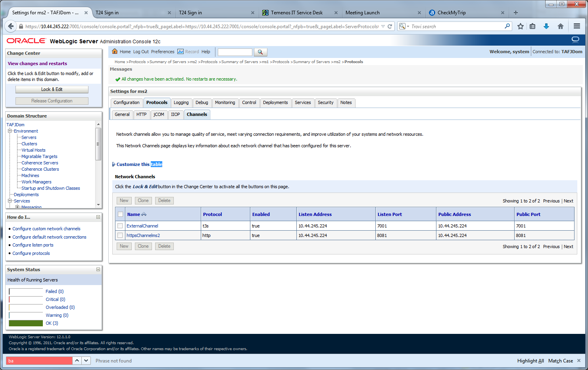
Task: Click the browser back arrow button
Action: (11, 26)
